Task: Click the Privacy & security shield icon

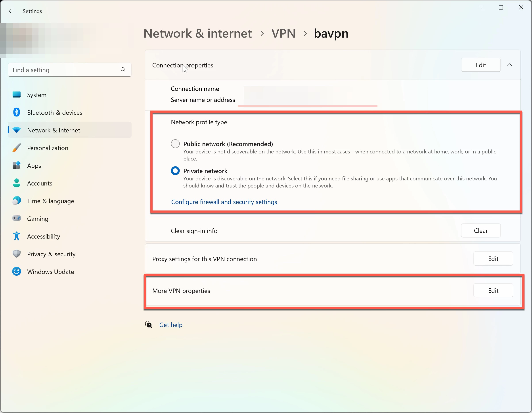Action: click(17, 254)
